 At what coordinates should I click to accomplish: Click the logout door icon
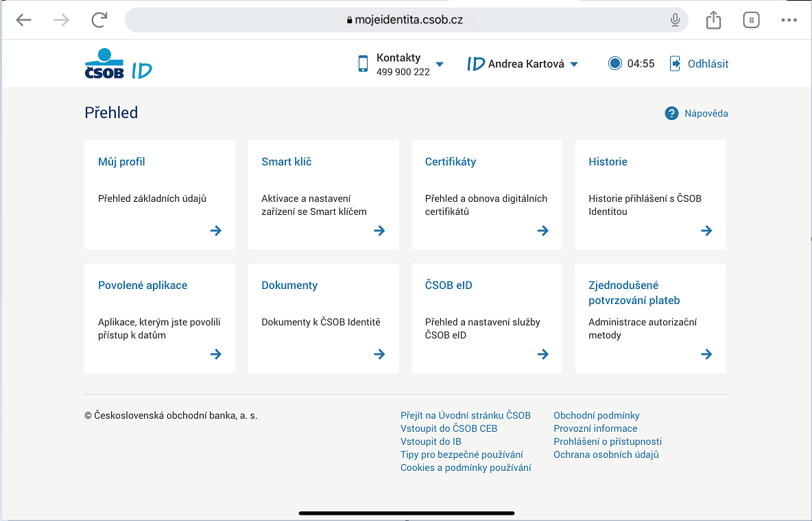point(675,64)
